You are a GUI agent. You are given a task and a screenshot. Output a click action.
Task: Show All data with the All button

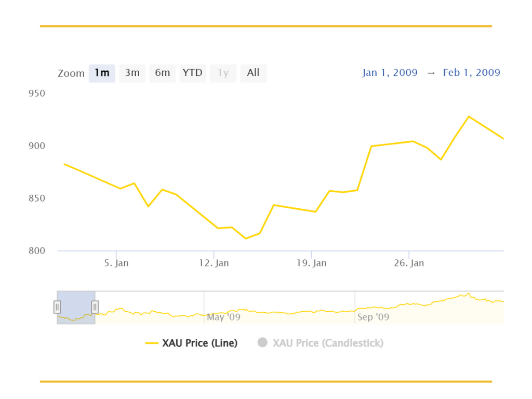coord(253,73)
